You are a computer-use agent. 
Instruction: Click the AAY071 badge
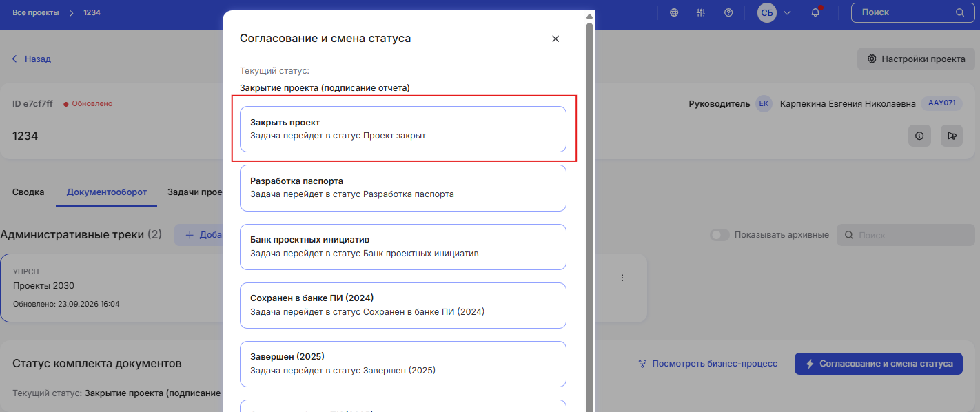[942, 103]
